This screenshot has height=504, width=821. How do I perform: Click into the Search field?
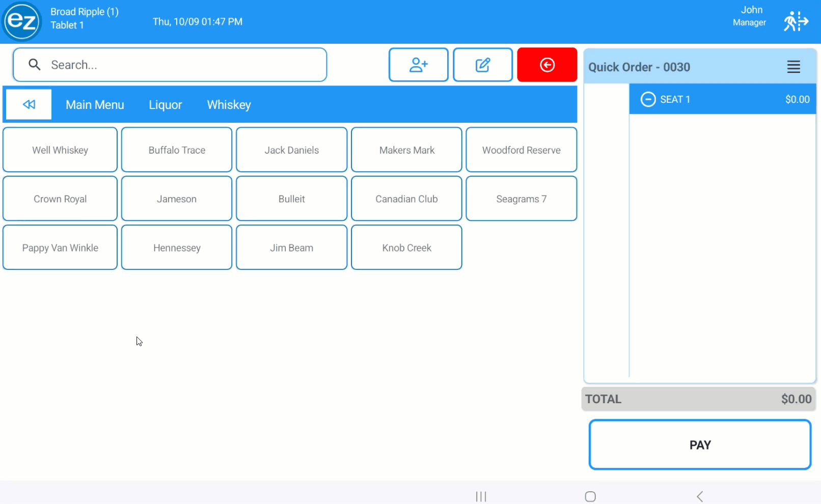pos(170,65)
